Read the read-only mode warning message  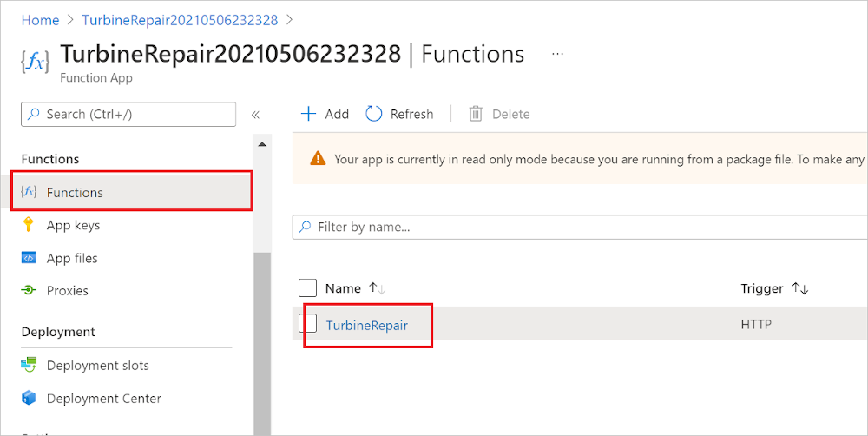599,160
